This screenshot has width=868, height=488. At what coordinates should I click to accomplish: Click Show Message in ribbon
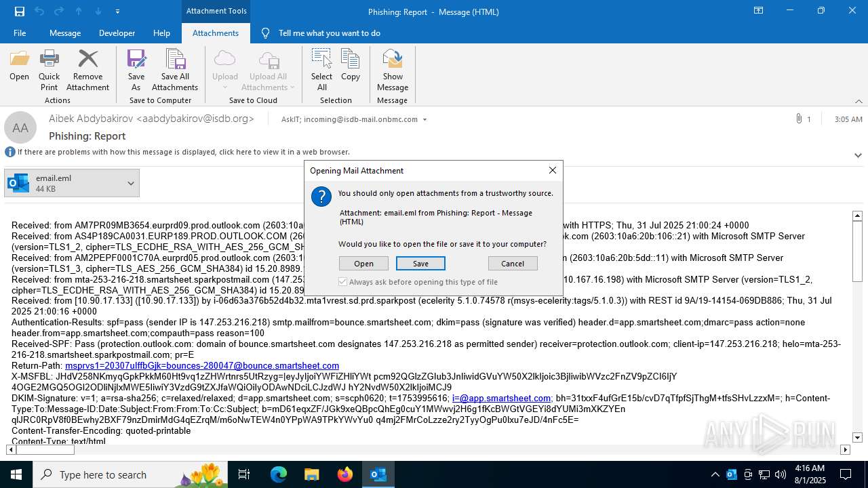click(393, 70)
